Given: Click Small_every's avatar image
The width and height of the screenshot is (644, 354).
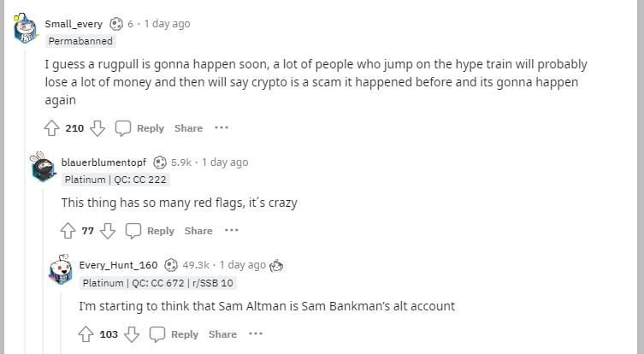Looking at the screenshot, I should click(25, 30).
